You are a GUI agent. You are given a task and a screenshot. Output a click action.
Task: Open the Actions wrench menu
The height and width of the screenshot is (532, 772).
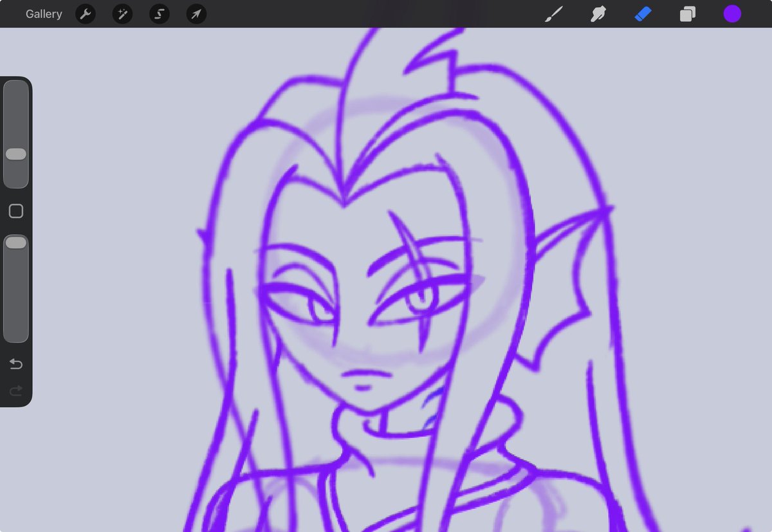pyautogui.click(x=86, y=14)
